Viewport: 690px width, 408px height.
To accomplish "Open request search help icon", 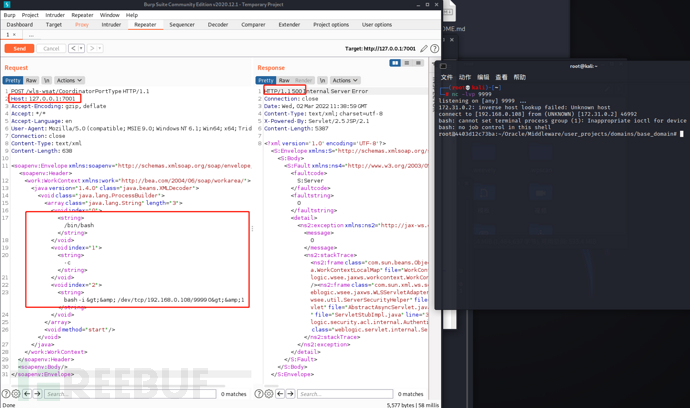I will point(6,394).
